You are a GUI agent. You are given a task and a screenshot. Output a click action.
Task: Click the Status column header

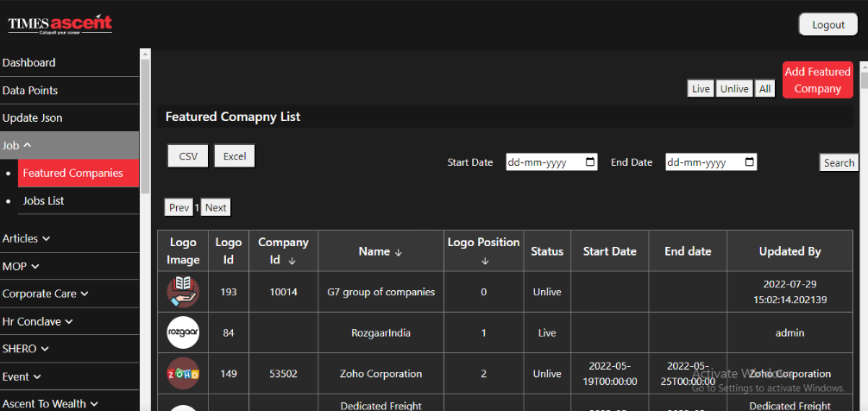pyautogui.click(x=547, y=251)
